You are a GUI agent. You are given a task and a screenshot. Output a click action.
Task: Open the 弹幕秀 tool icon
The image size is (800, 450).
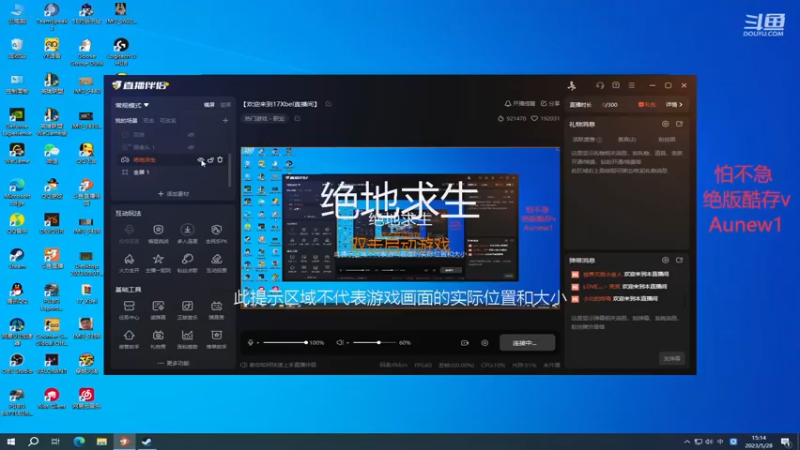pos(216,310)
